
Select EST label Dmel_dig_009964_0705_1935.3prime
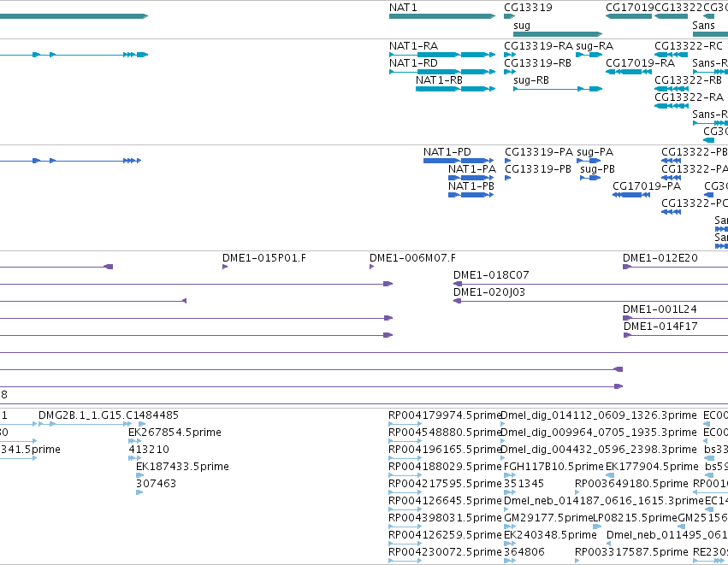(599, 433)
